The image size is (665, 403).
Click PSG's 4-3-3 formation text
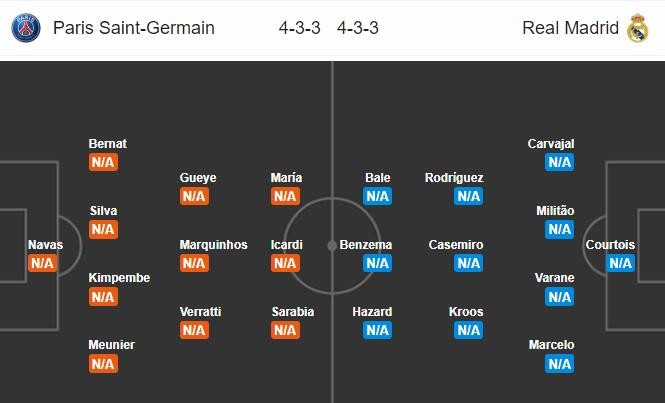[x=299, y=28]
